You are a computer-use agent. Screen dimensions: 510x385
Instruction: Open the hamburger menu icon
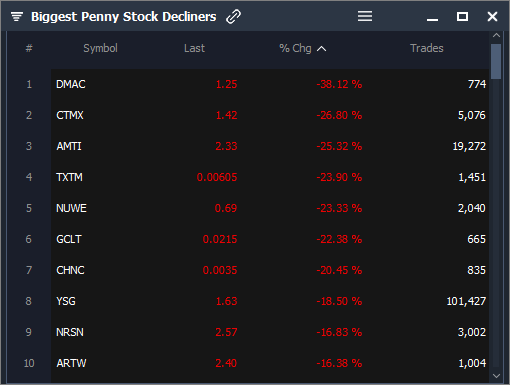(365, 16)
